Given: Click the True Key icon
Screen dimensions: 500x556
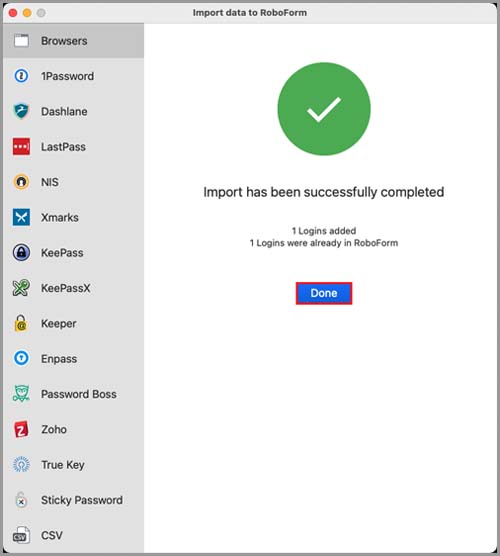Looking at the screenshot, I should (x=21, y=465).
